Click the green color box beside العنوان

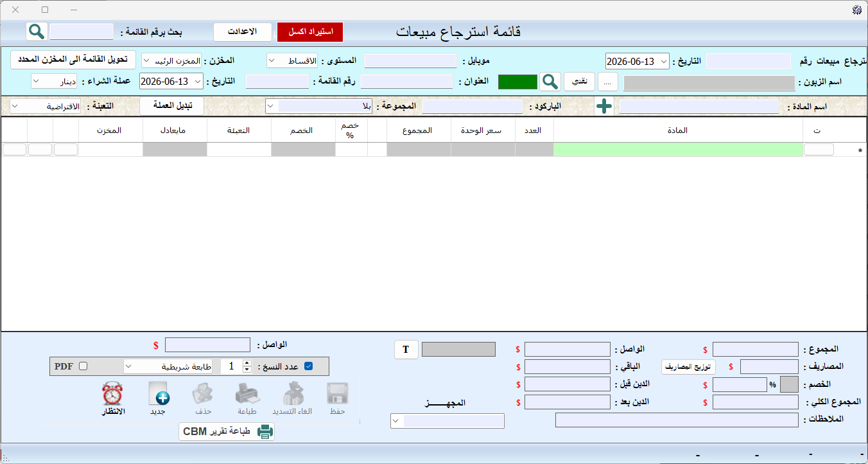point(517,82)
